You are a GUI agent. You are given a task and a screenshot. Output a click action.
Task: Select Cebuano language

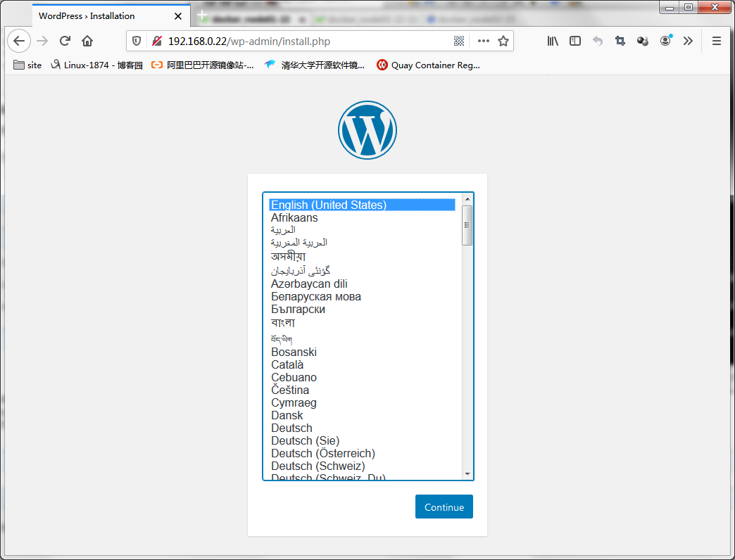(363, 377)
